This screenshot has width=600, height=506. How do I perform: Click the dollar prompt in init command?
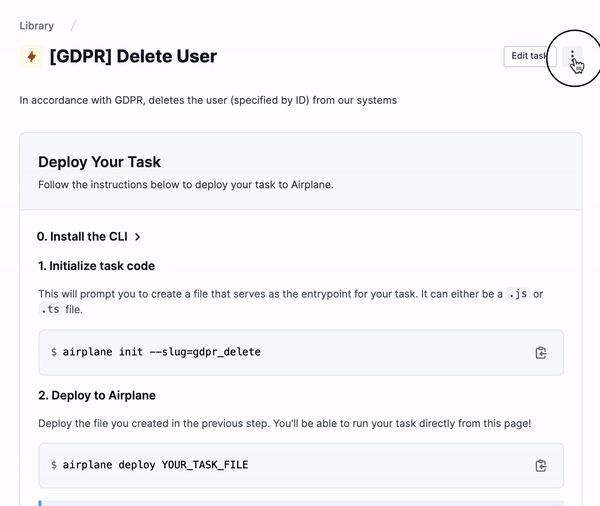tap(54, 352)
